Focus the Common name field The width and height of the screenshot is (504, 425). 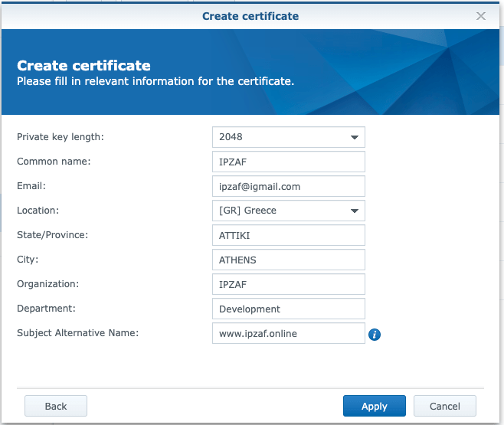(x=289, y=162)
